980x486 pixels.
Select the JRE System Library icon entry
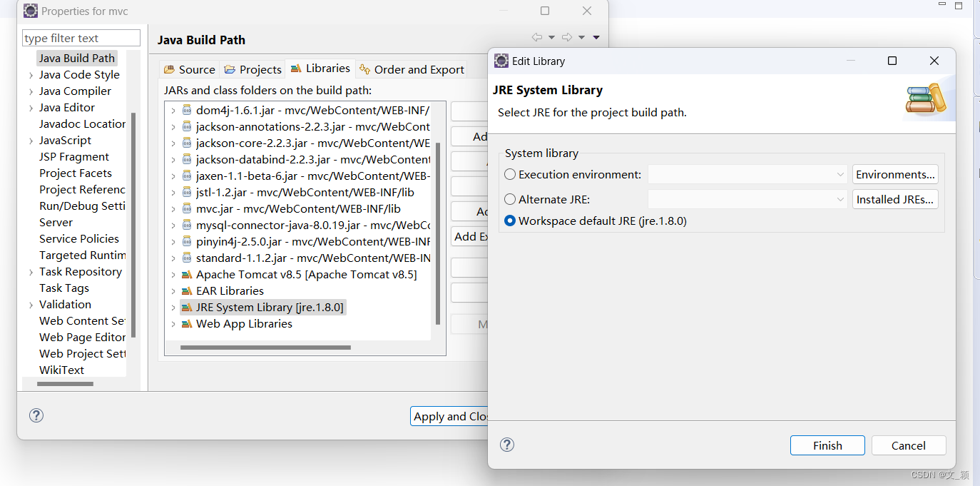pyautogui.click(x=187, y=308)
